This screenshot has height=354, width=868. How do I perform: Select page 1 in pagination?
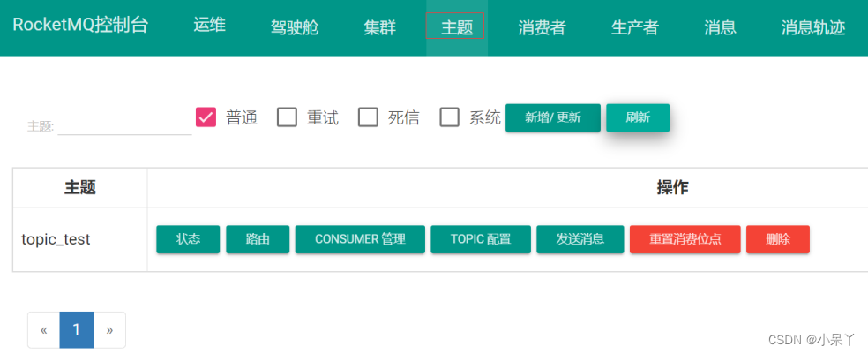click(77, 330)
